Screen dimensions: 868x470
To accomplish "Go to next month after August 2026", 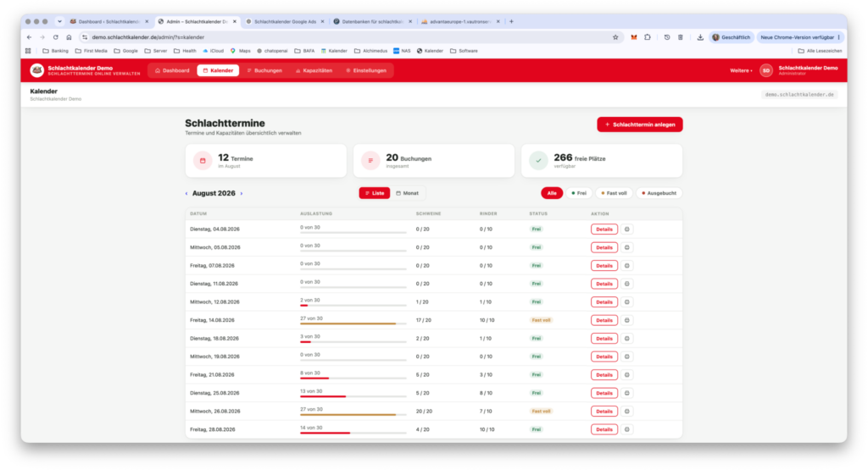I will pyautogui.click(x=242, y=194).
